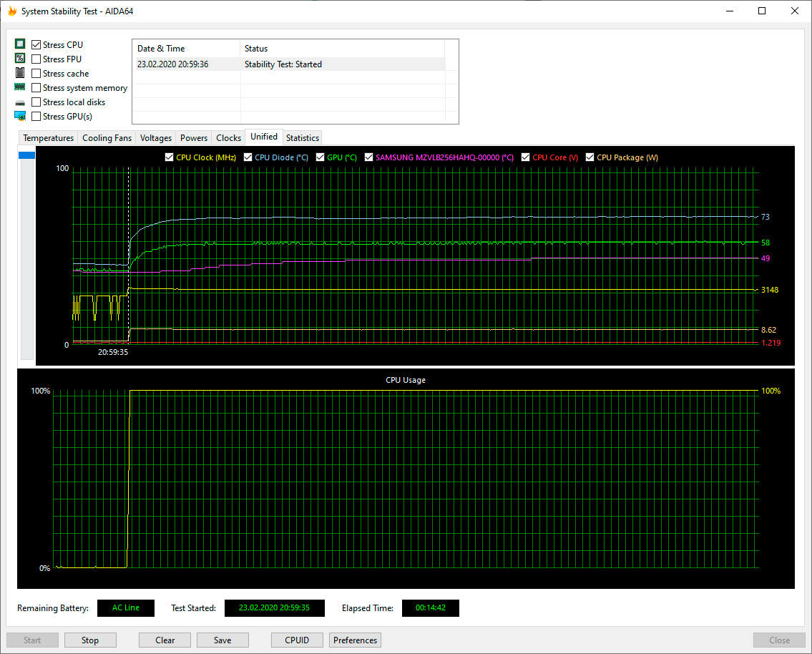Click the AIDA64 flame icon in title bar
Image resolution: width=812 pixels, height=654 pixels.
click(11, 11)
